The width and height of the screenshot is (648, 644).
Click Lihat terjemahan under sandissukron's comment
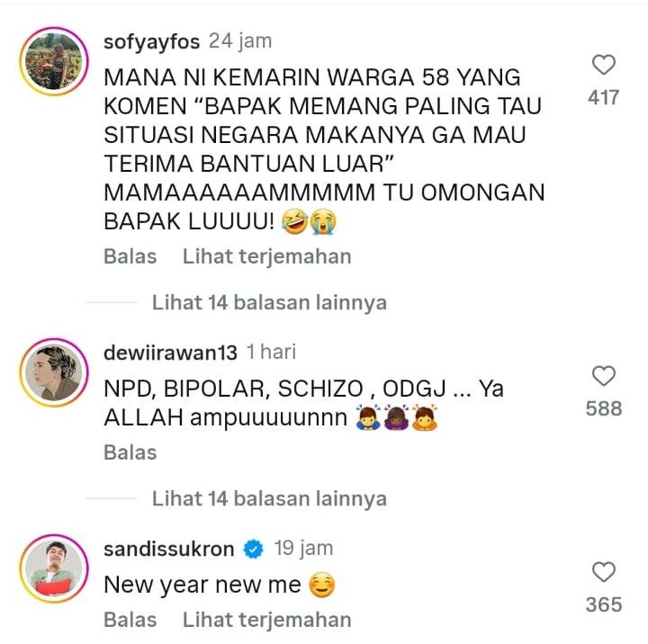click(x=267, y=620)
